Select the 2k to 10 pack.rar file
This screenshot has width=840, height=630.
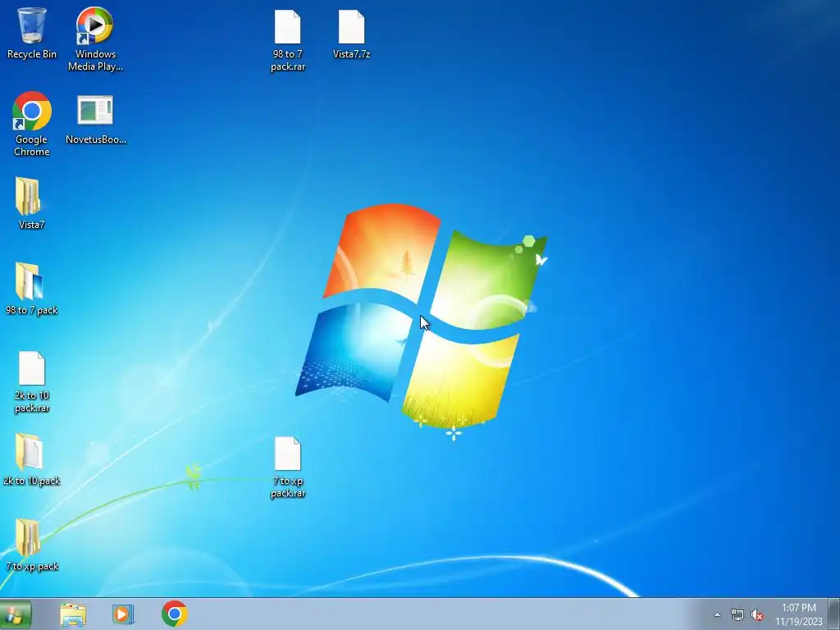(x=32, y=382)
